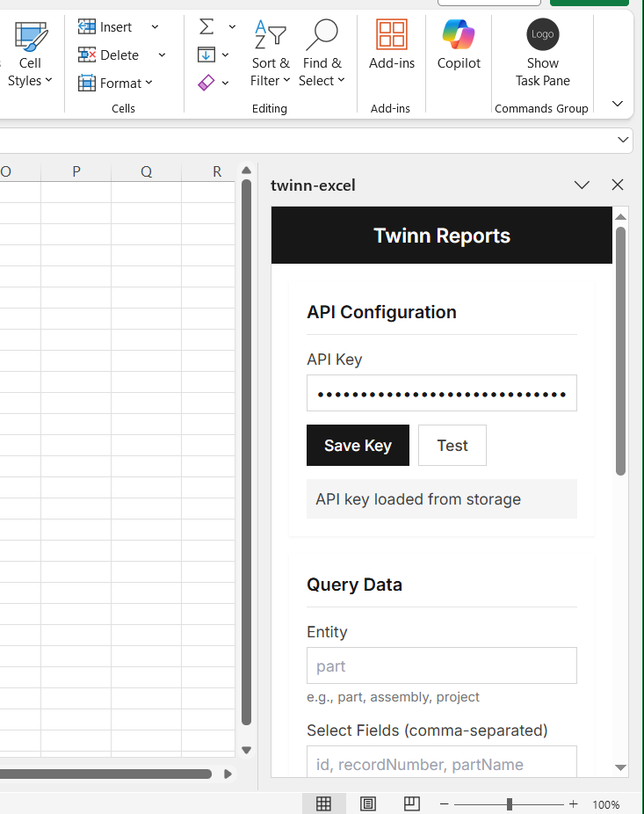Open the Format cells menu
The width and height of the screenshot is (644, 814).
click(x=115, y=83)
